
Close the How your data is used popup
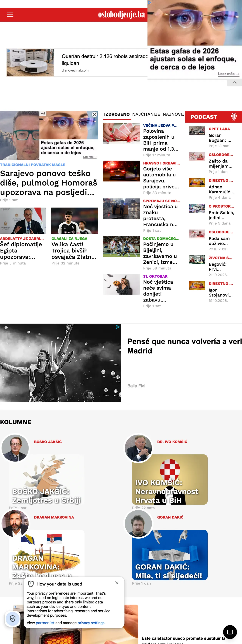tap(117, 582)
